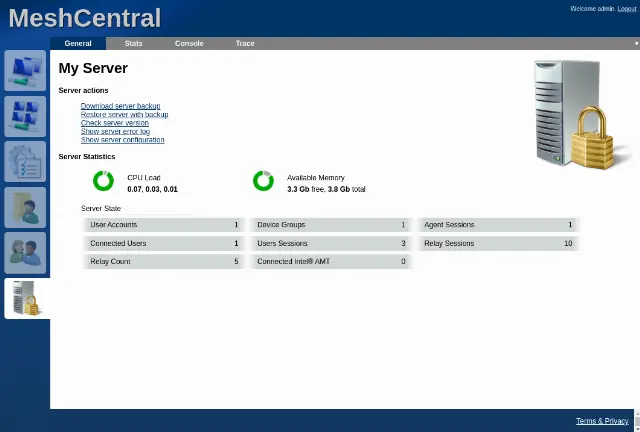Open the single user with folder sidebar icon
This screenshot has height=432, width=640.
click(x=25, y=207)
